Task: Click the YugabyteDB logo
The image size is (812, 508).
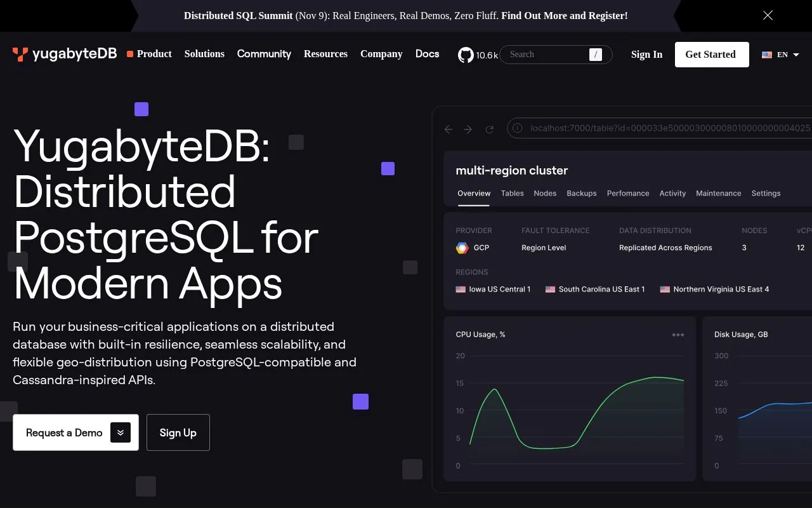Action: click(x=65, y=55)
